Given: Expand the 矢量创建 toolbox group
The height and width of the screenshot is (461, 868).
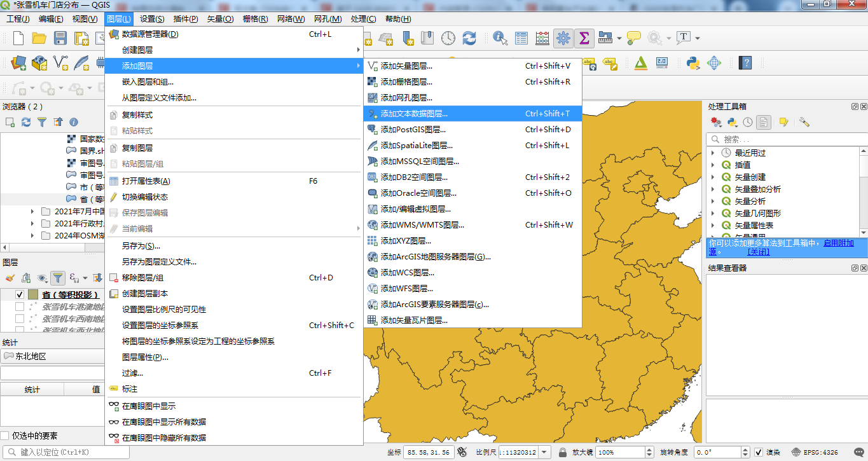Looking at the screenshot, I should pyautogui.click(x=713, y=177).
